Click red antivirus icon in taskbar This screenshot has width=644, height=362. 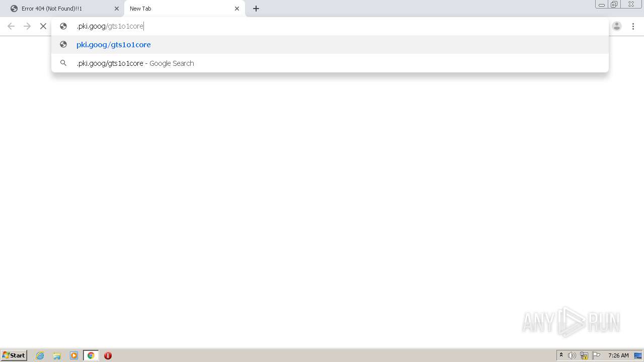(x=108, y=355)
